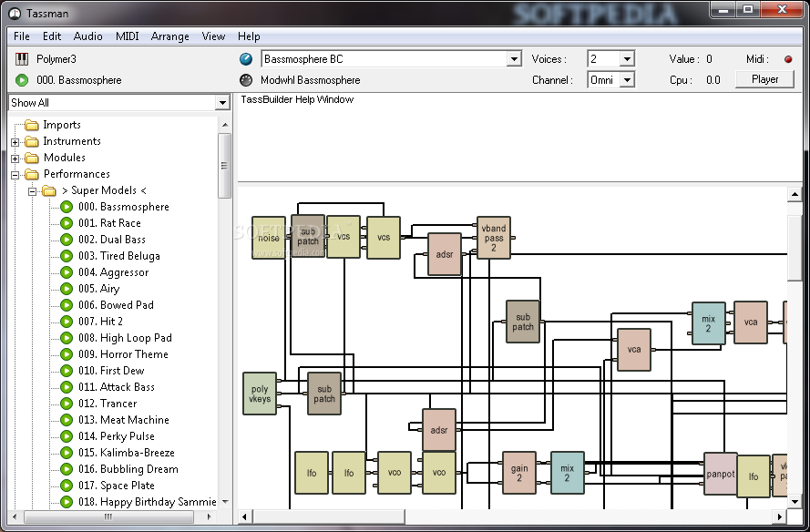Click the green play icon beside 000. Bassmosphere header
Image resolution: width=810 pixels, height=532 pixels.
click(22, 80)
